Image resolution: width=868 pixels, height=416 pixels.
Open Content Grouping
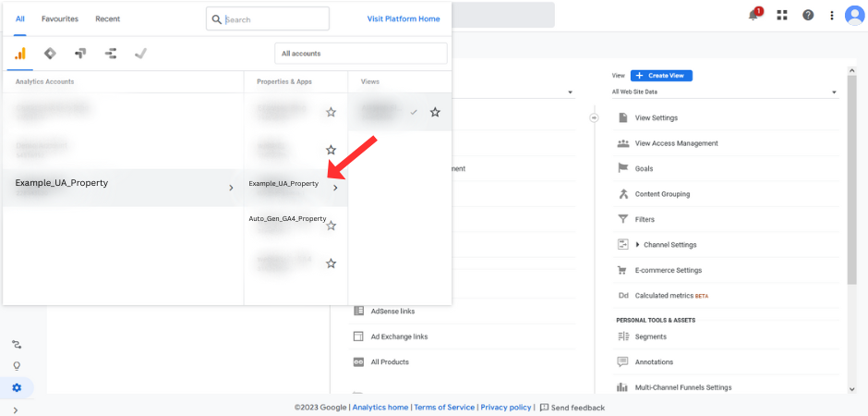click(662, 194)
